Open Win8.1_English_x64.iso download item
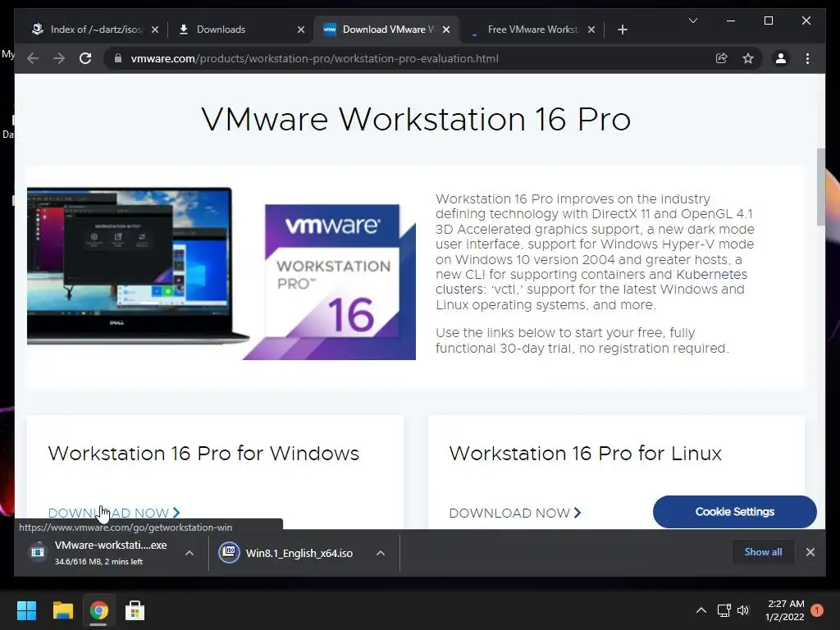Viewport: 840px width, 630px height. pyautogui.click(x=288, y=553)
